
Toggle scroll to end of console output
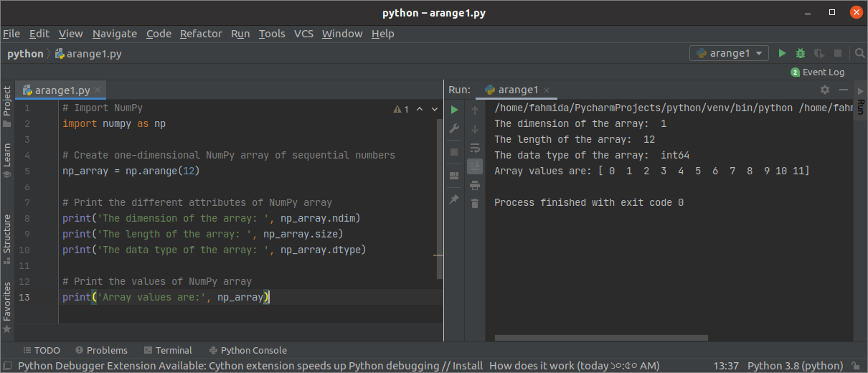tap(474, 166)
